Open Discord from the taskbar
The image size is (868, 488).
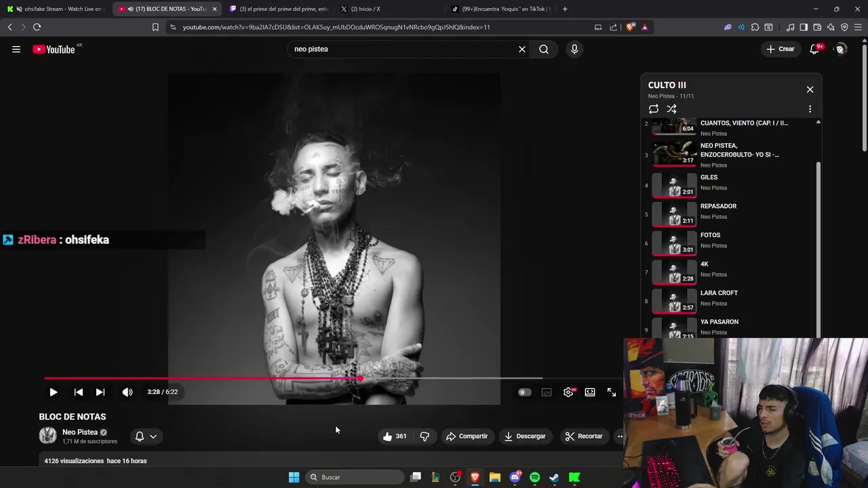coord(515,477)
